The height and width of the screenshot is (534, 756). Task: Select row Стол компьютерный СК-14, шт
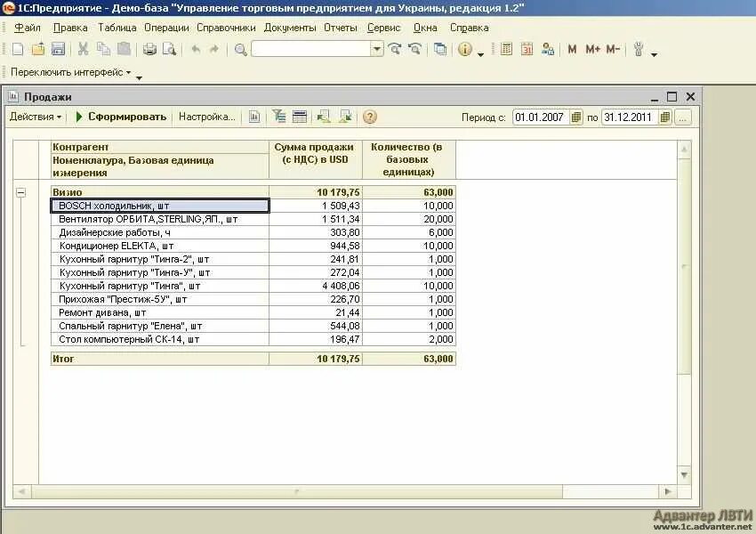159,340
